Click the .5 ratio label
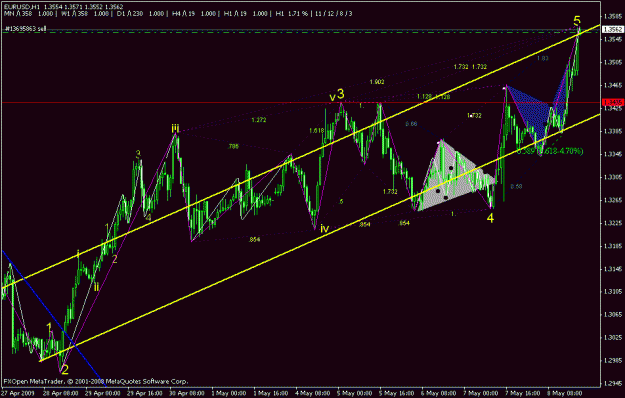Image resolution: width=625 pixels, height=398 pixels. point(340,202)
